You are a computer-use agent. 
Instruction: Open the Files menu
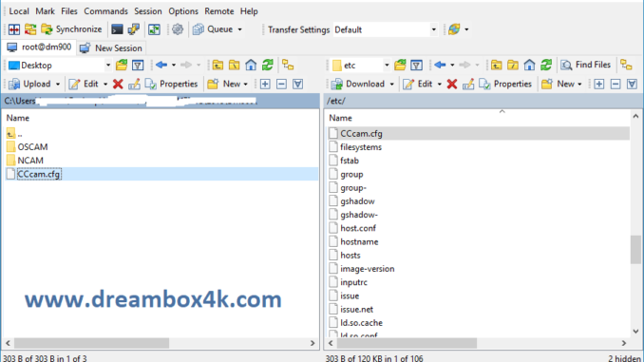tap(69, 11)
